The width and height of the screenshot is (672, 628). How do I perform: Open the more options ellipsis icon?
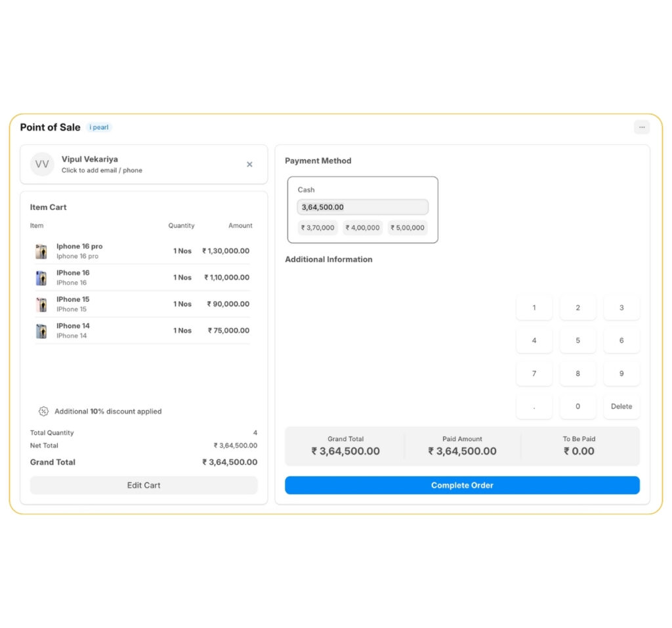click(x=641, y=127)
